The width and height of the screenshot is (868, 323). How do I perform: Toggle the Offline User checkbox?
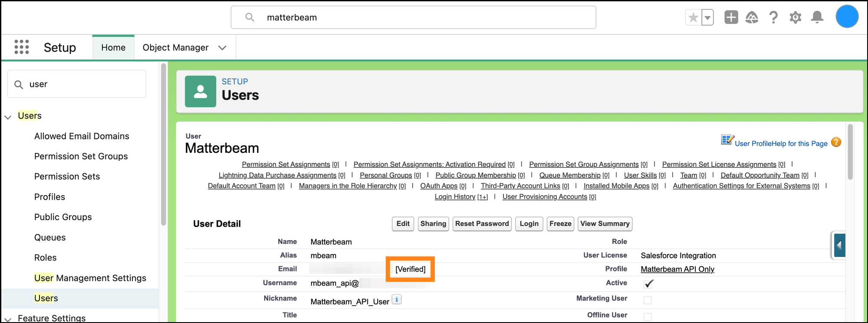click(x=648, y=316)
